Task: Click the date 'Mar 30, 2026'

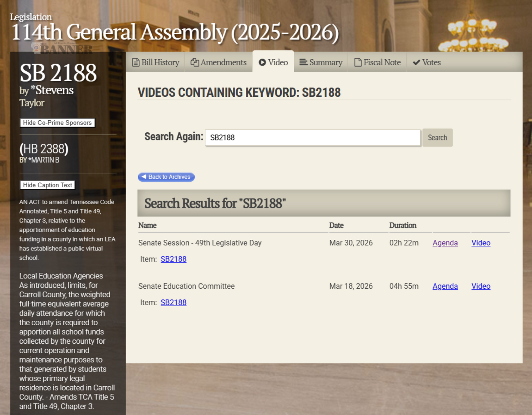Action: [x=351, y=243]
